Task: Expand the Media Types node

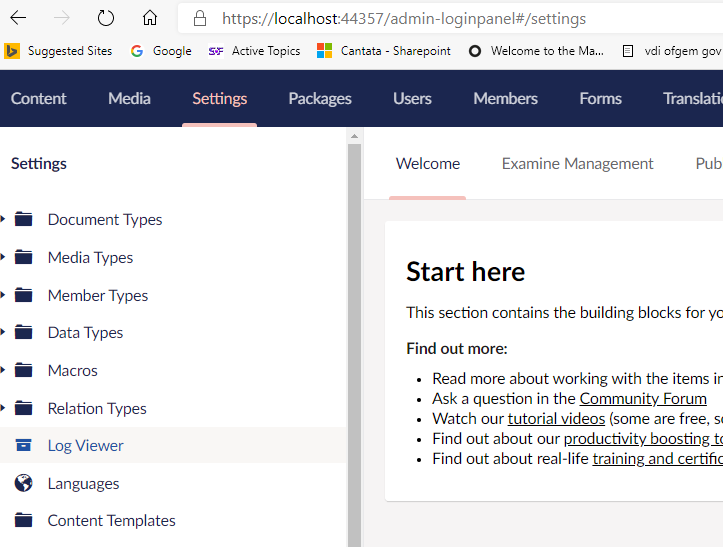Action: point(2,257)
